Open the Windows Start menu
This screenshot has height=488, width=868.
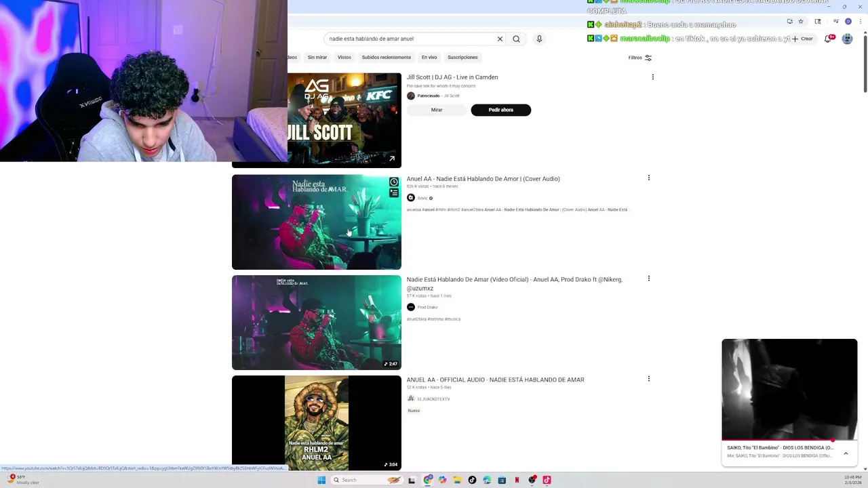pyautogui.click(x=321, y=480)
